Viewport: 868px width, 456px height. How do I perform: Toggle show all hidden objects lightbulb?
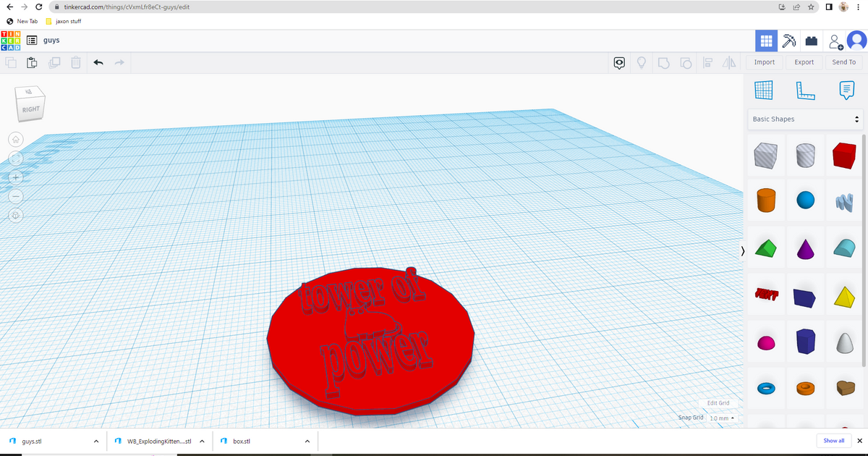pos(641,63)
